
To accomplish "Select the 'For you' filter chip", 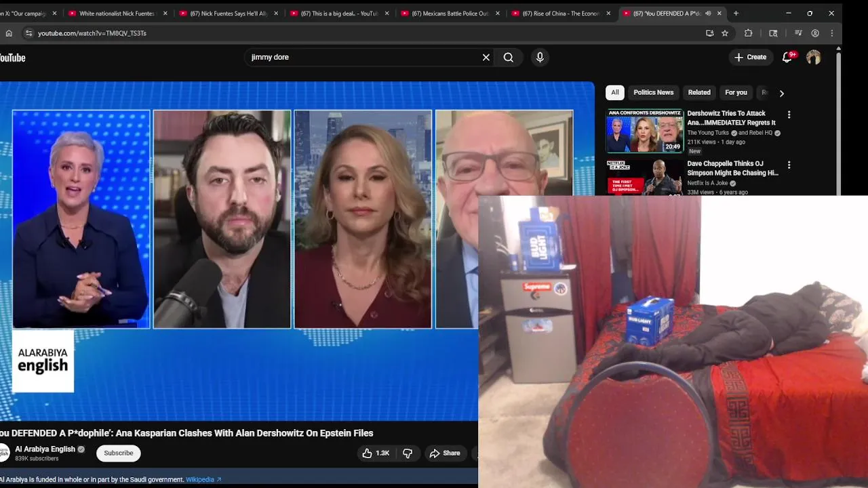I will [x=736, y=93].
